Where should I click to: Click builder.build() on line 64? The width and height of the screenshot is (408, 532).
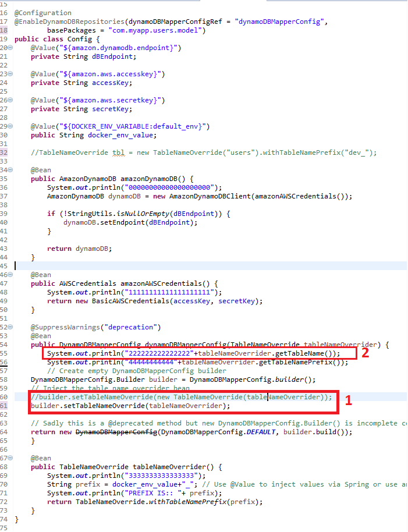314,432
